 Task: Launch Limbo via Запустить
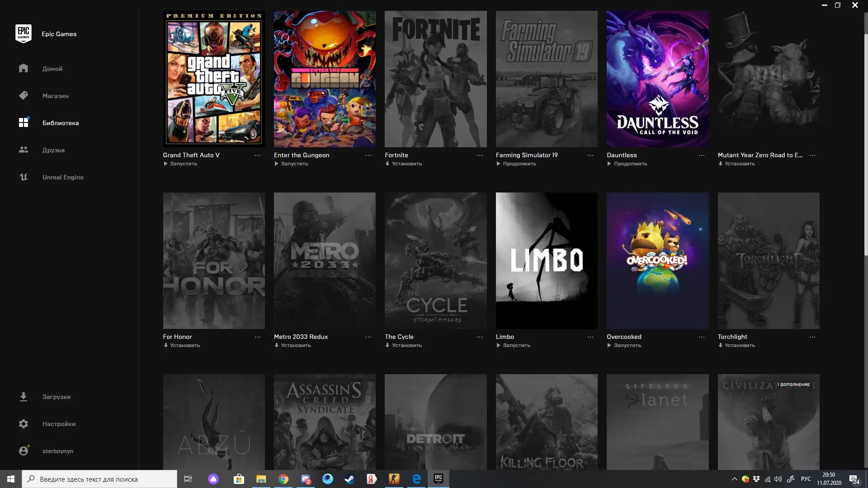tap(513, 345)
